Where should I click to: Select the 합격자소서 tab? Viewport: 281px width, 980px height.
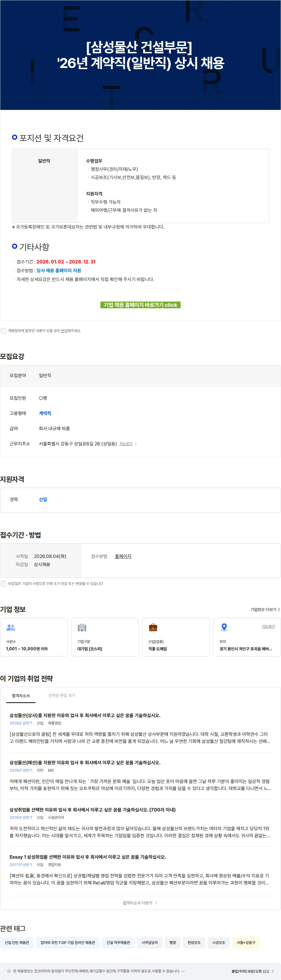[20, 695]
